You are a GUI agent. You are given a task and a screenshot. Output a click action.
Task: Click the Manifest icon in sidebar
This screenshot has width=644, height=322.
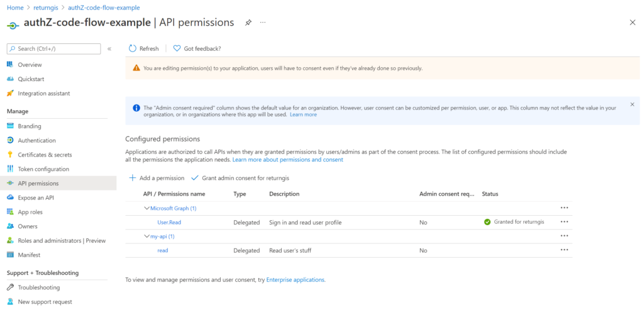coord(10,255)
